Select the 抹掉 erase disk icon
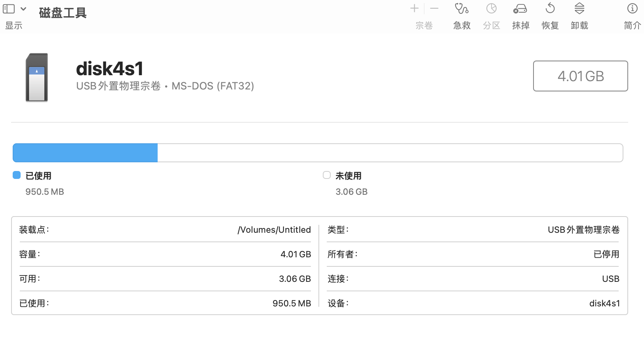644x342 pixels. coord(520,8)
